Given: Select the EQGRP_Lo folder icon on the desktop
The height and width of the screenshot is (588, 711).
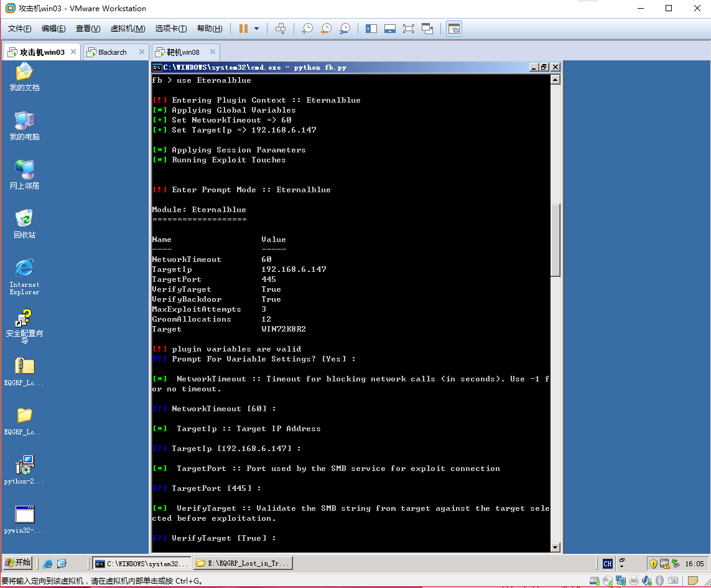Looking at the screenshot, I should point(24,421).
